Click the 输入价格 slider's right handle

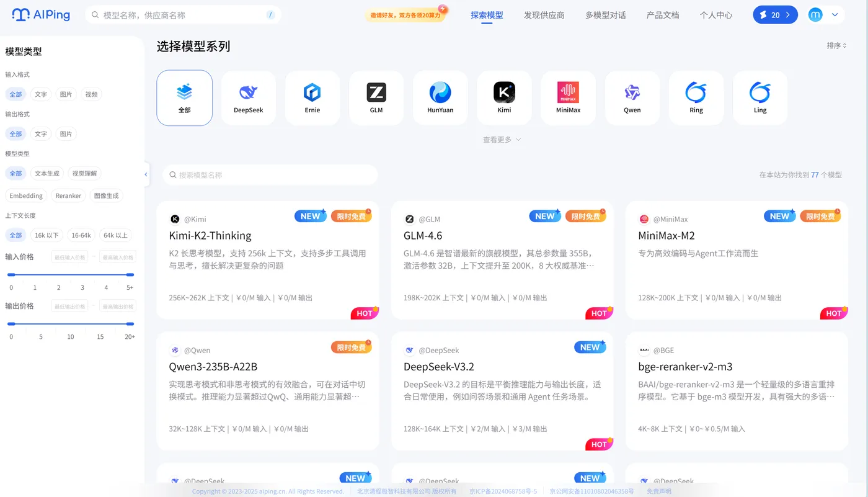[x=130, y=274]
